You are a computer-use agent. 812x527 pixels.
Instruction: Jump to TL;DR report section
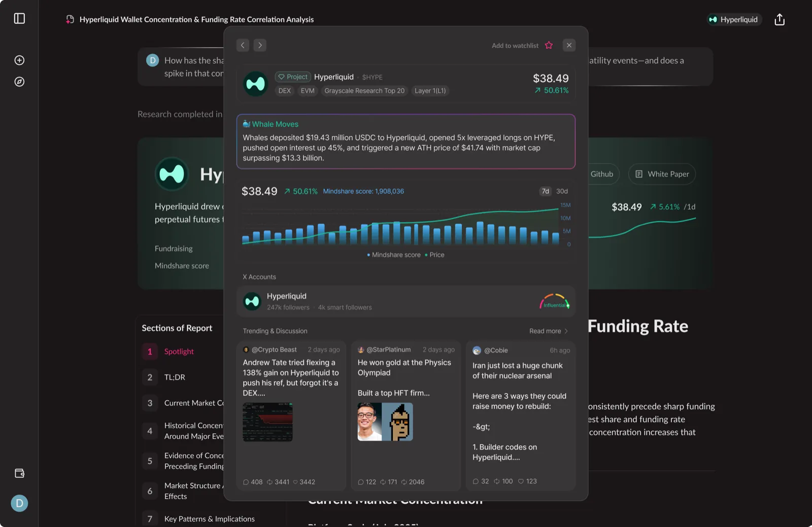175,377
